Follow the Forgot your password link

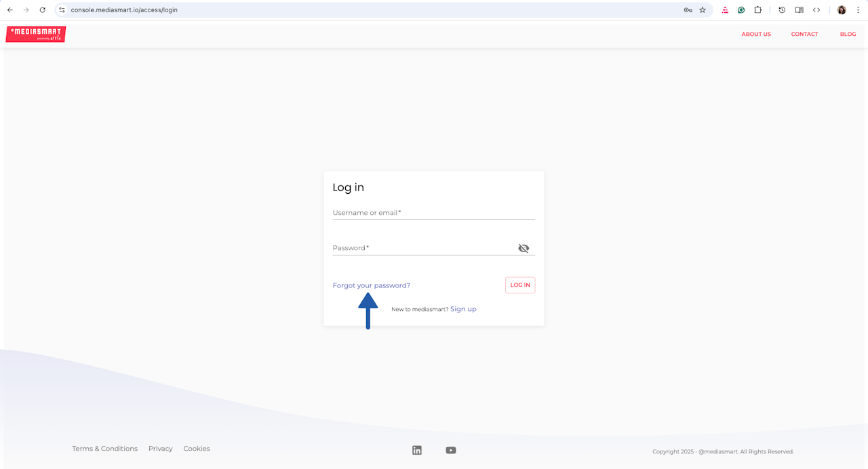point(371,285)
